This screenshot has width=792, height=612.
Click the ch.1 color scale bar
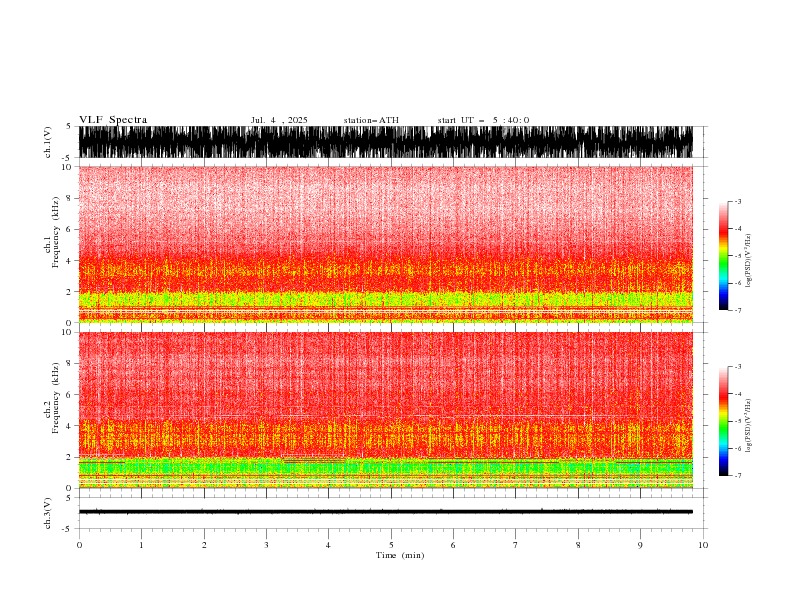pyautogui.click(x=723, y=256)
